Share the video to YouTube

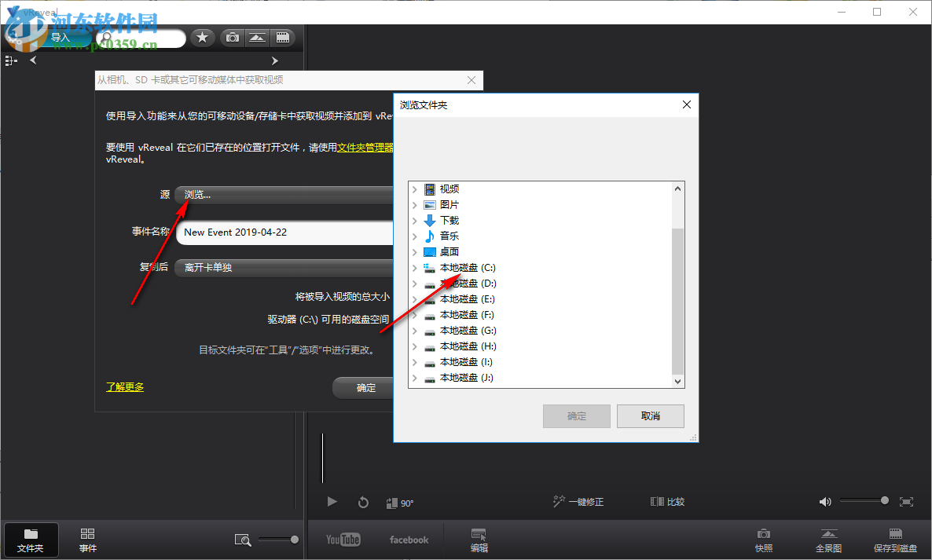pyautogui.click(x=343, y=540)
